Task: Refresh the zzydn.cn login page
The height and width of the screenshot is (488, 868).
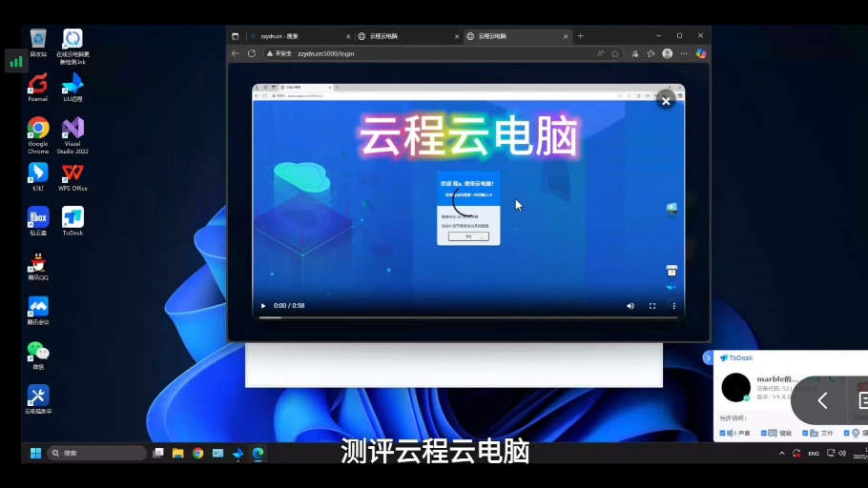Action: 252,53
